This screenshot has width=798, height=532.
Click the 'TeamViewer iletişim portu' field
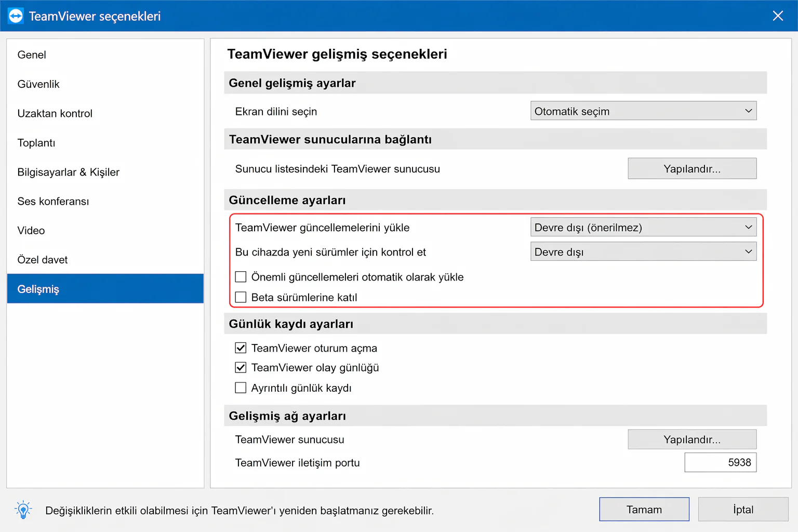pos(720,462)
